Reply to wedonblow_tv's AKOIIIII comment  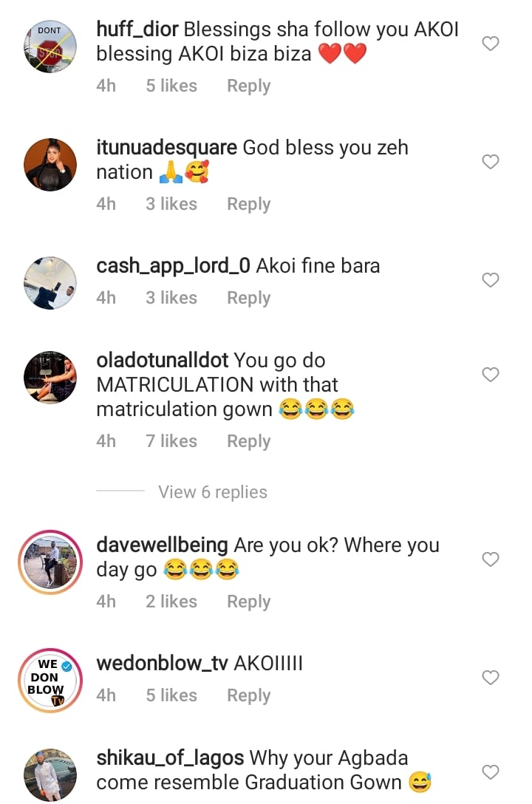248,695
